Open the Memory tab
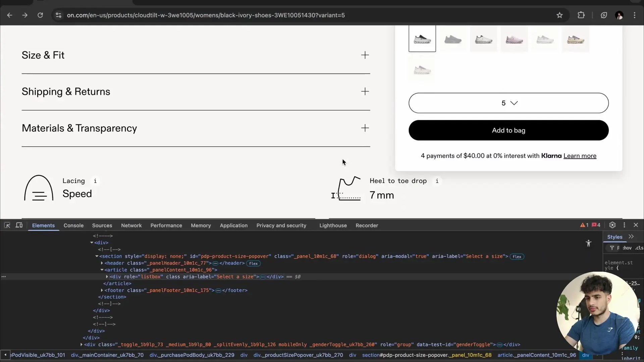 pos(201,225)
